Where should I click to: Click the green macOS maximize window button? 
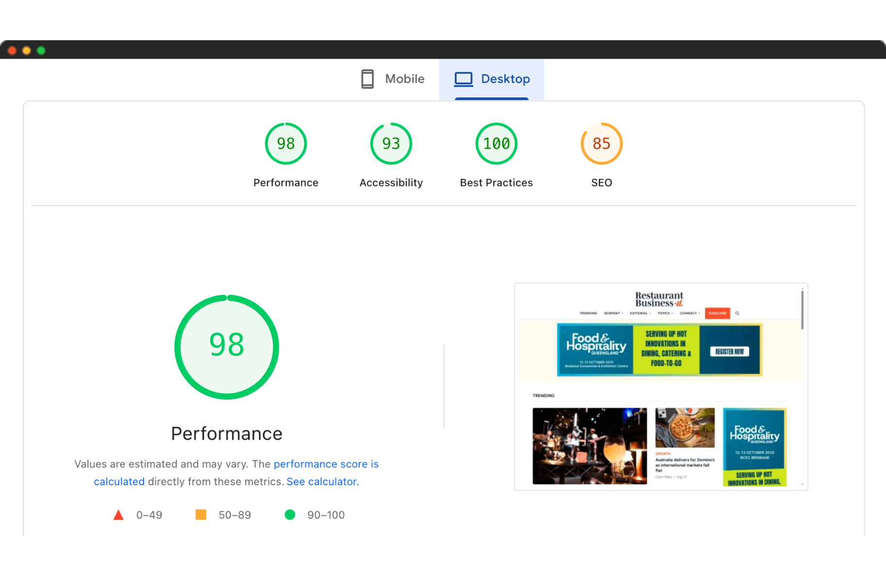tap(41, 50)
